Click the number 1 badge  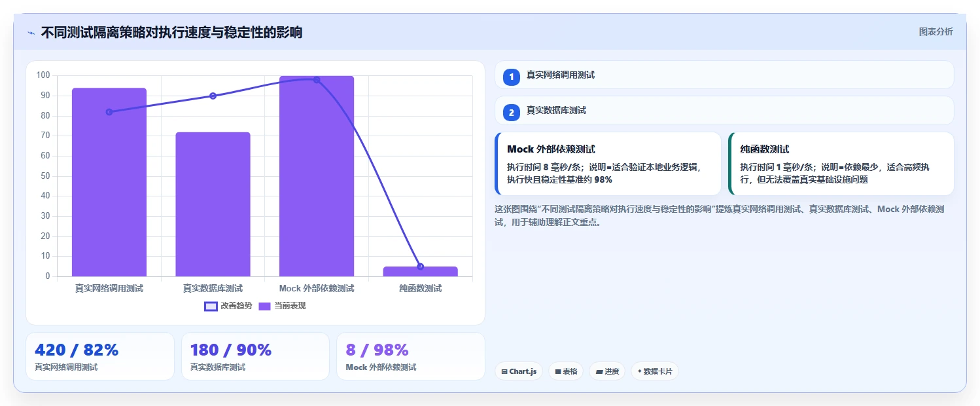[512, 77]
